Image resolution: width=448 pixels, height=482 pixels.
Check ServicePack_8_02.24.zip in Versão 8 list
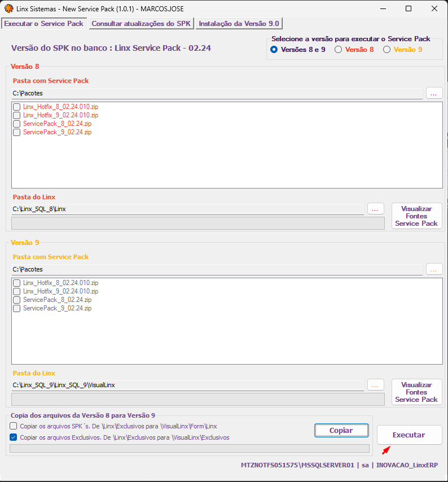pos(16,124)
